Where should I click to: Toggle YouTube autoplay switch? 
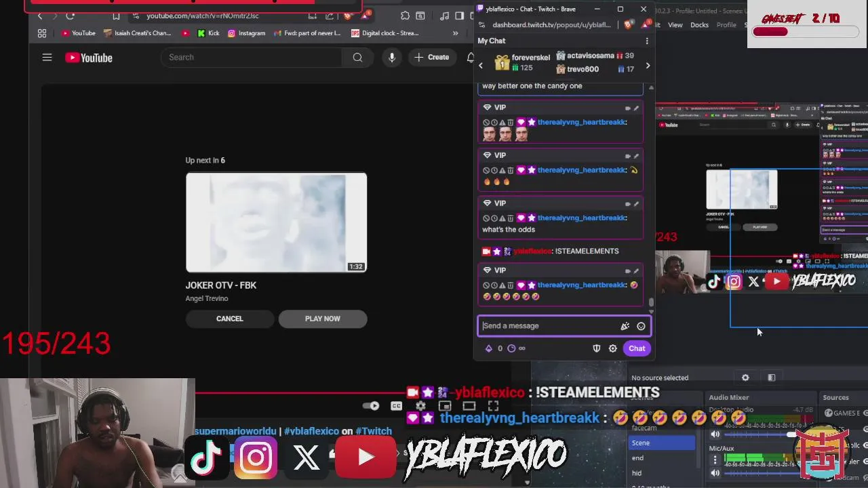371,406
